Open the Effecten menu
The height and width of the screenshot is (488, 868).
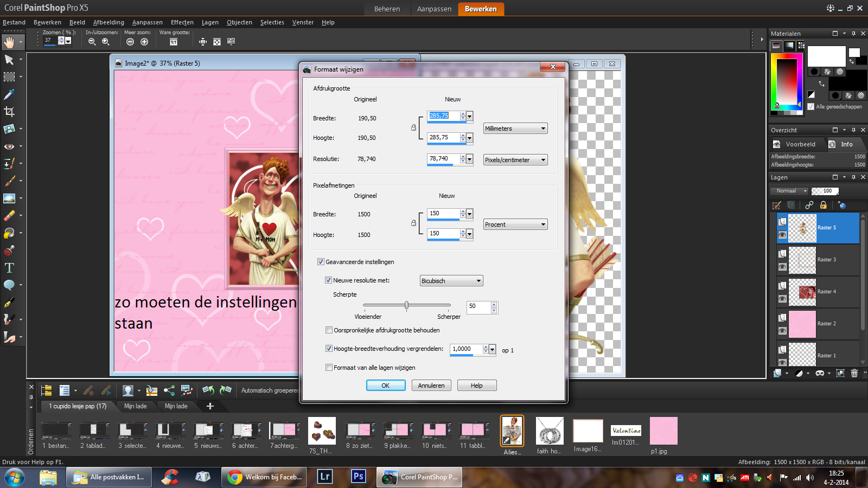[x=182, y=22]
